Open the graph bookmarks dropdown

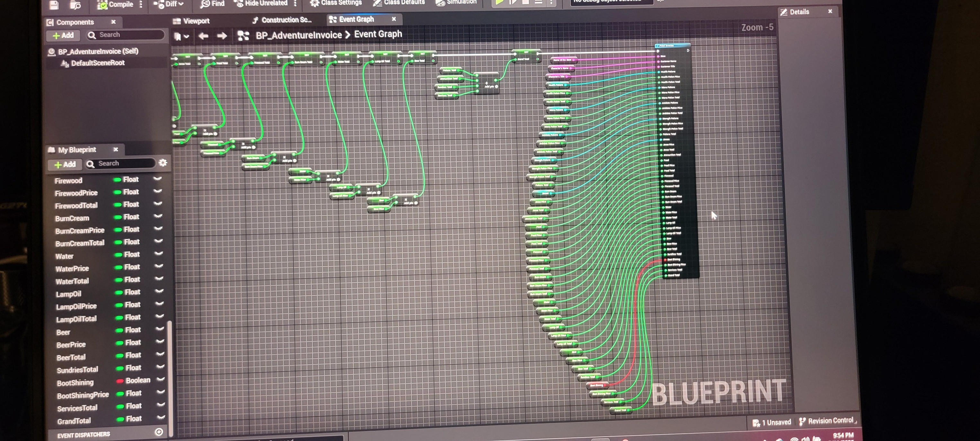coord(181,37)
